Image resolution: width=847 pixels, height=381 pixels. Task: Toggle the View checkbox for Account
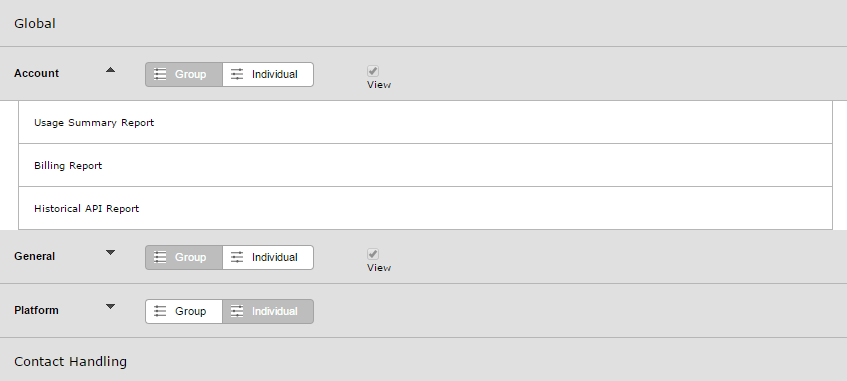coord(373,71)
